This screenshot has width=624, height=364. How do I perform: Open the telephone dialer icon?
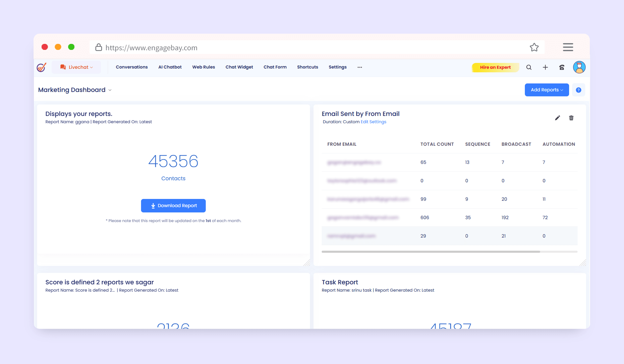click(x=562, y=67)
